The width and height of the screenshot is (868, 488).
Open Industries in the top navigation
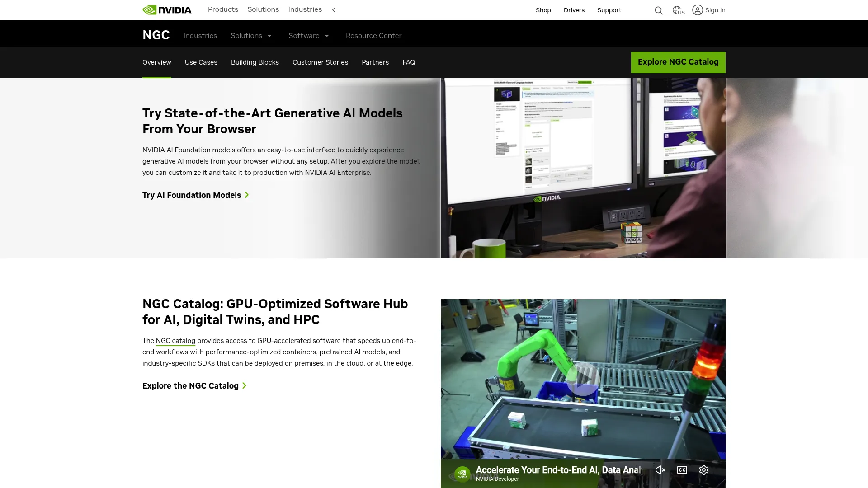pyautogui.click(x=305, y=9)
